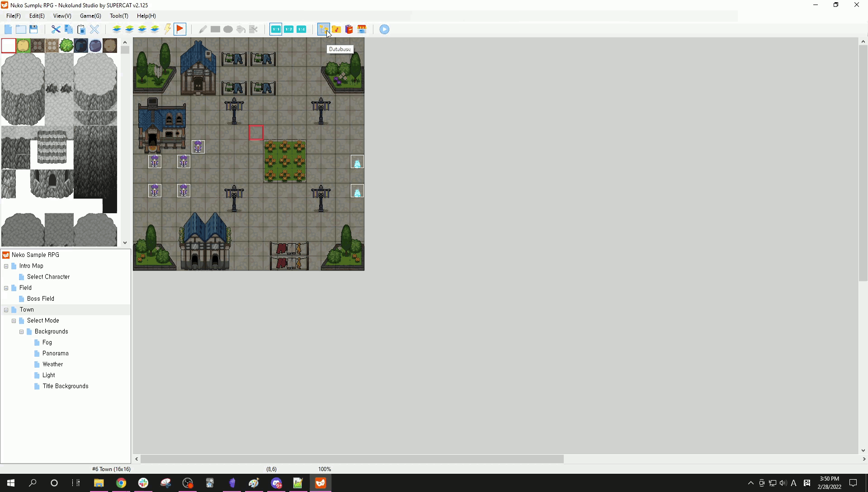Click the '#6 Town (16x16)' status text
This screenshot has width=868, height=492.
pyautogui.click(x=111, y=469)
